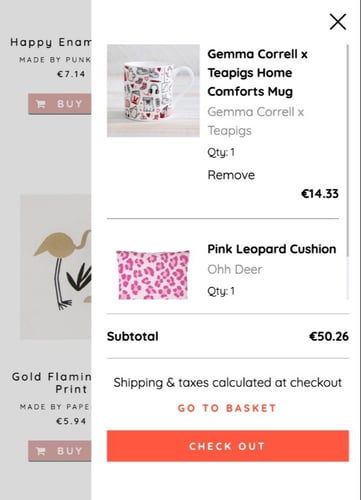The width and height of the screenshot is (361, 500).
Task: Click cart icon on Happy Enamel Buy button
Action: [x=41, y=104]
